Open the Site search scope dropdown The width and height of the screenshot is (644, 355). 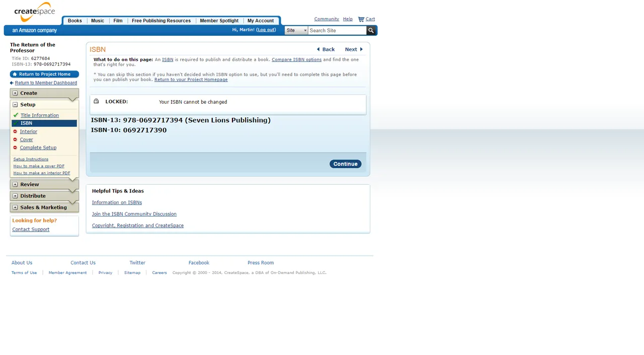[296, 31]
